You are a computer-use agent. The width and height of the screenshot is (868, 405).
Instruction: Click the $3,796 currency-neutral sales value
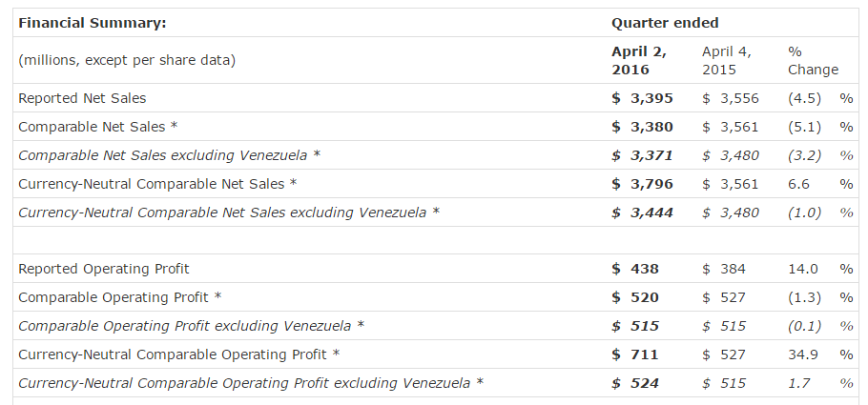[642, 184]
